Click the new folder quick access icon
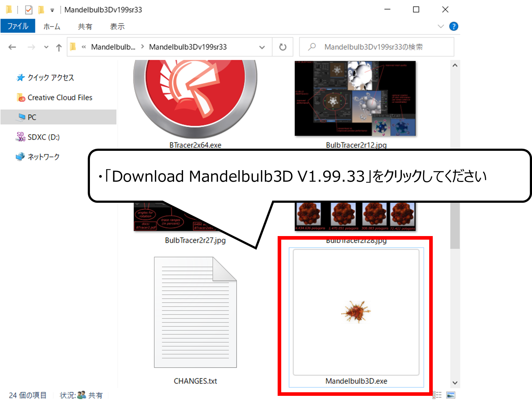 point(41,10)
